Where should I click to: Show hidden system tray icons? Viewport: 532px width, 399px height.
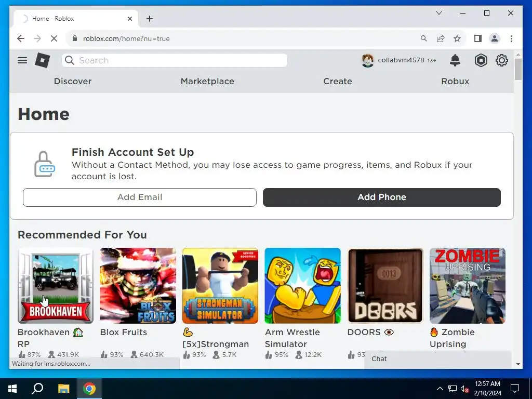point(440,389)
